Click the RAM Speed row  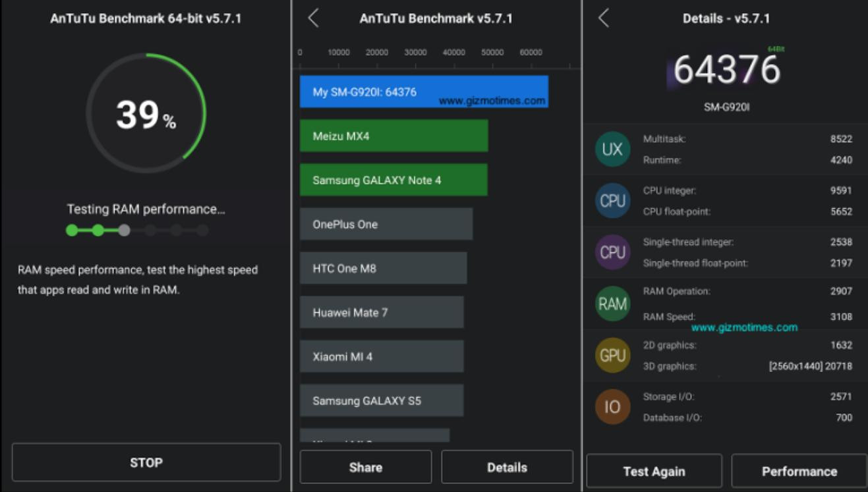pos(747,317)
